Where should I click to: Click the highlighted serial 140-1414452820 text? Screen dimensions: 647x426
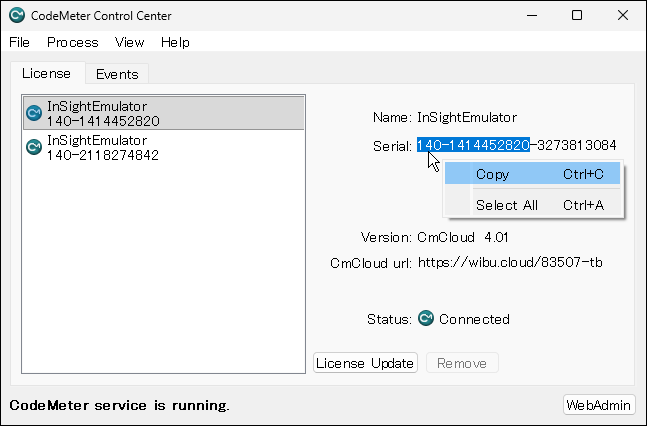473,145
